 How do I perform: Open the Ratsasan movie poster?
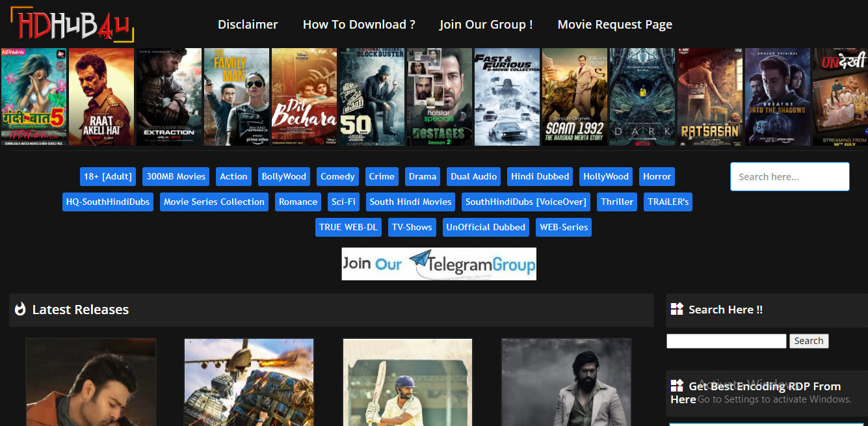(710, 97)
